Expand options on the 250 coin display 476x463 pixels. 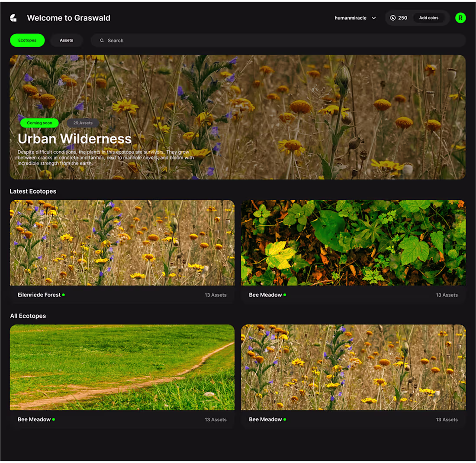coord(399,18)
